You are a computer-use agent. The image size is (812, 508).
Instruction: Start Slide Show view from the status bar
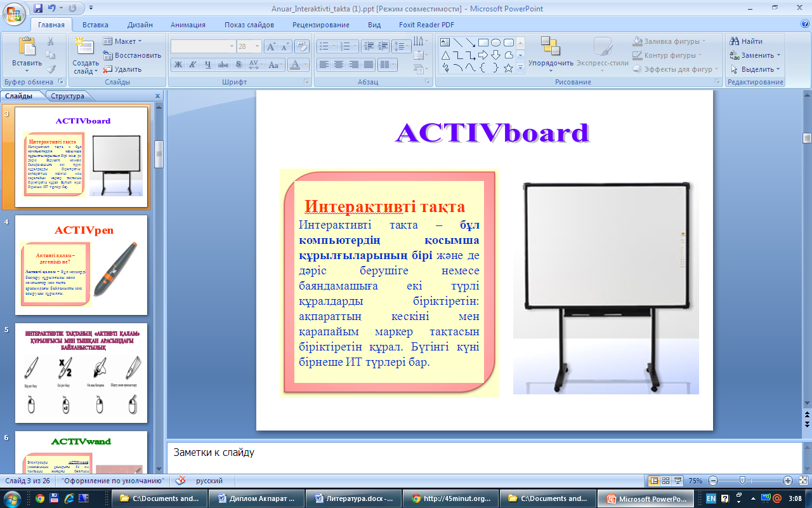[678, 481]
